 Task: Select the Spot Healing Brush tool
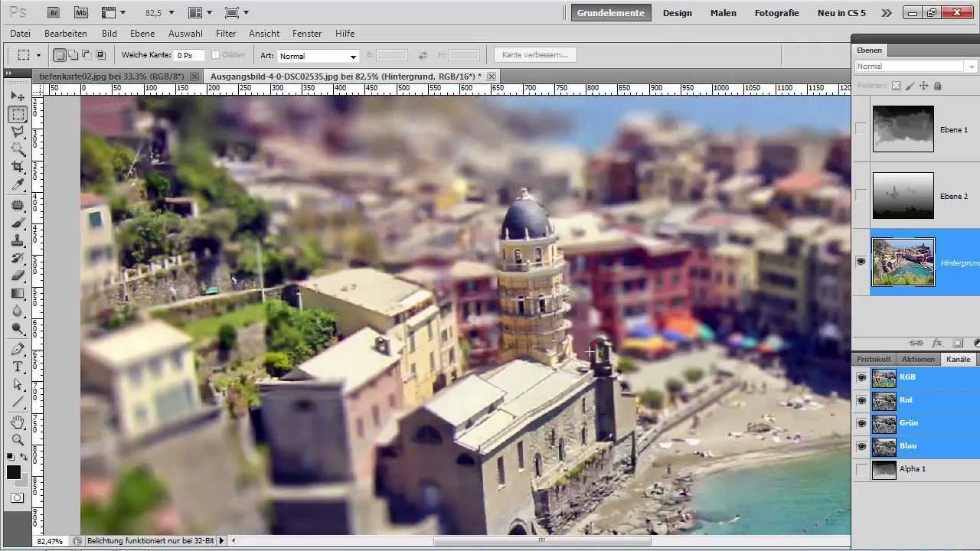[18, 206]
